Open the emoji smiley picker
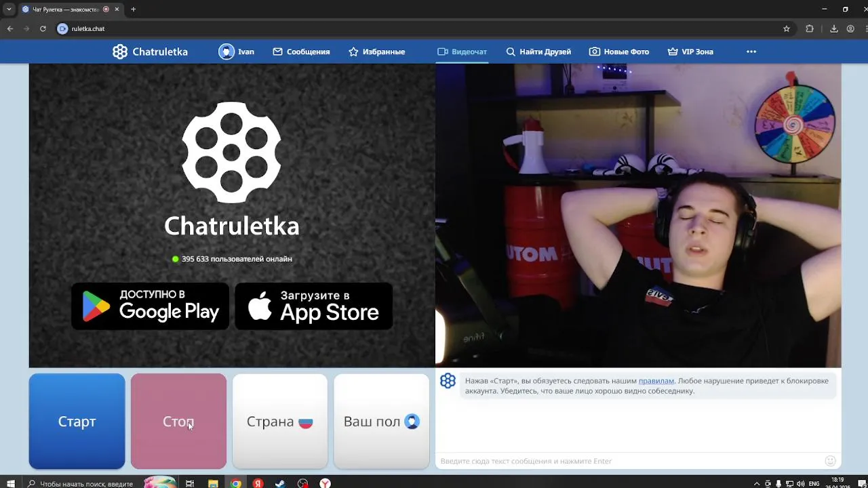The height and width of the screenshot is (488, 868). [x=830, y=461]
